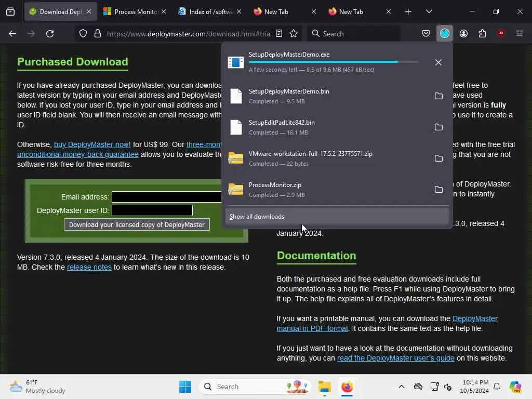
Task: Show hidden system tray icons
Action: tap(402, 387)
